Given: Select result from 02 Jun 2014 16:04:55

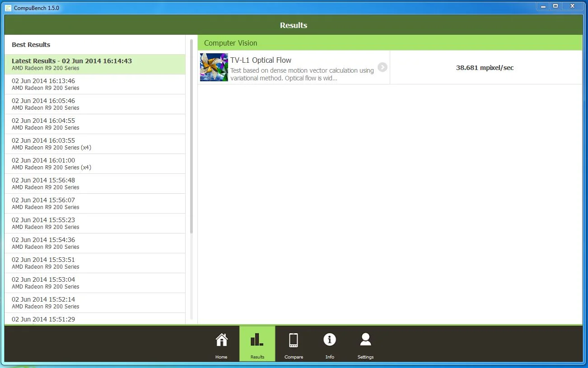Looking at the screenshot, I should tap(95, 124).
